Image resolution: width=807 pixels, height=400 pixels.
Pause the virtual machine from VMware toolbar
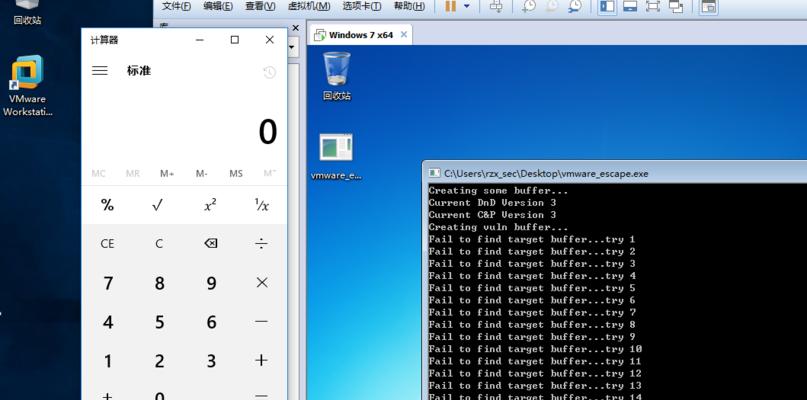pos(450,6)
